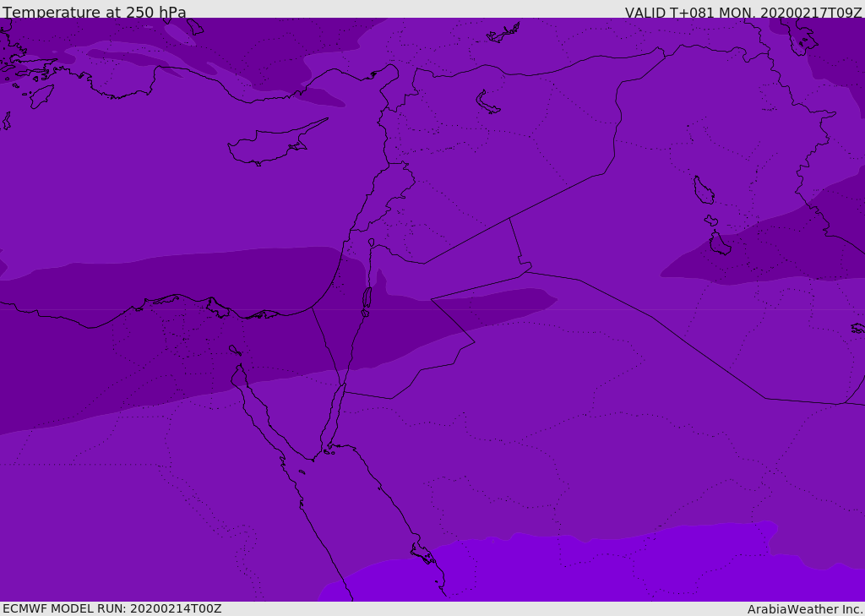Click on the island of Cyprus
The height and width of the screenshot is (616, 865).
(268, 146)
